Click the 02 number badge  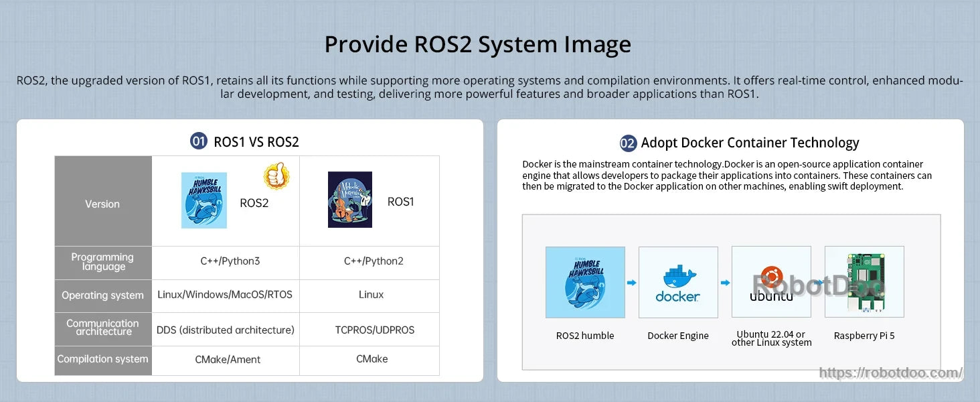[628, 143]
